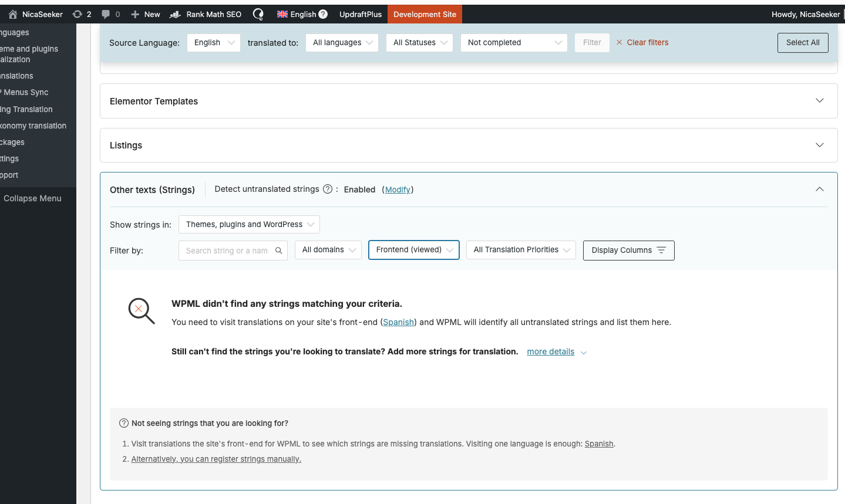
Task: Open the Frontend (viewed) dropdown
Action: coord(413,250)
